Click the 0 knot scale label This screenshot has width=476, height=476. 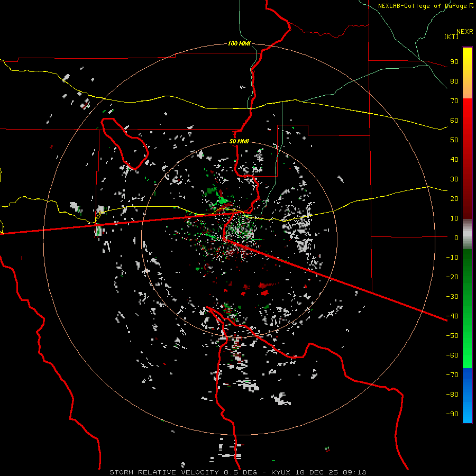[x=456, y=238]
